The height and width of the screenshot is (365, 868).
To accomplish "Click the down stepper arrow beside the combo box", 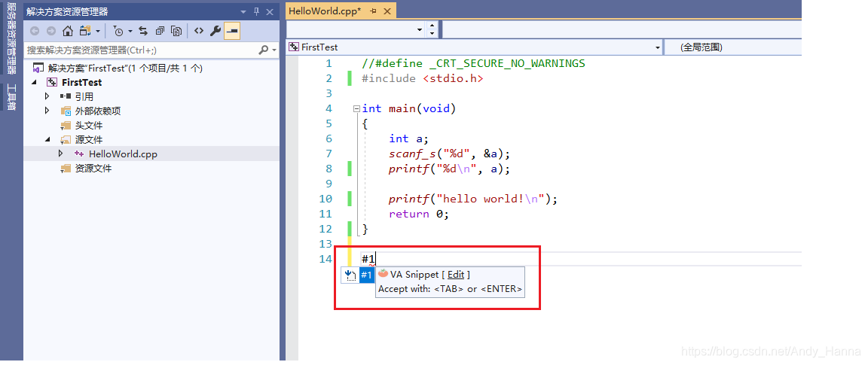I will click(432, 33).
